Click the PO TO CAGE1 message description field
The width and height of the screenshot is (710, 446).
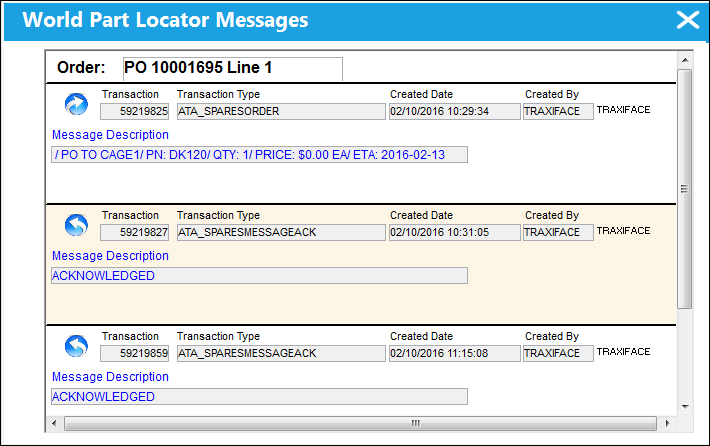coord(259,155)
